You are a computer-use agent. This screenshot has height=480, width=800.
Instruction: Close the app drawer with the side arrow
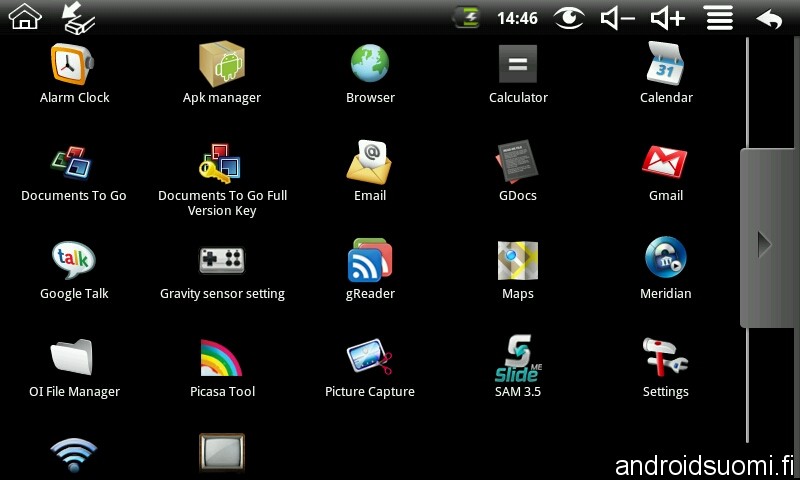(x=769, y=238)
